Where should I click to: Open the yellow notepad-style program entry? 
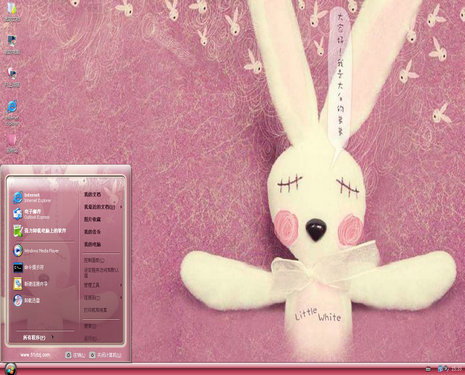(x=30, y=284)
